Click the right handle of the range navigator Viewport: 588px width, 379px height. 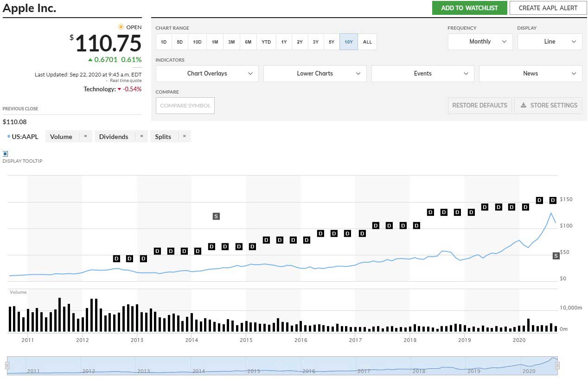[x=557, y=366]
